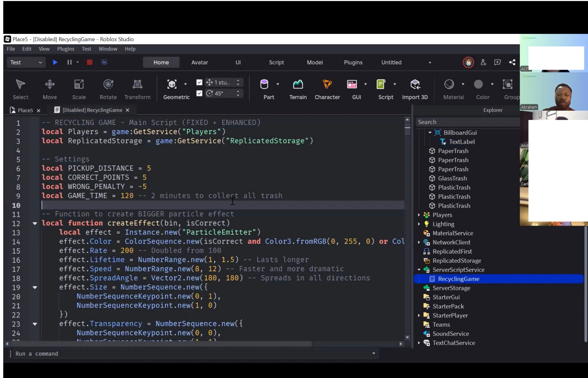
Task: Activate the Transform tool
Action: pyautogui.click(x=137, y=89)
